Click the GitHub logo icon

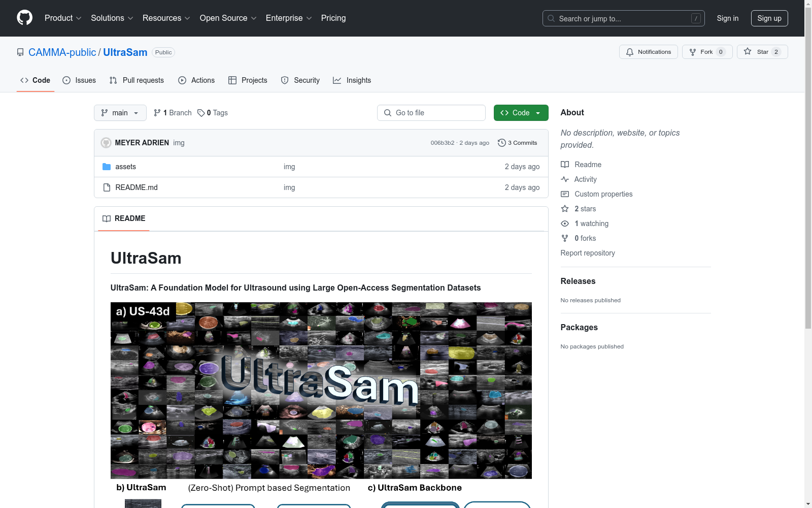(x=24, y=18)
